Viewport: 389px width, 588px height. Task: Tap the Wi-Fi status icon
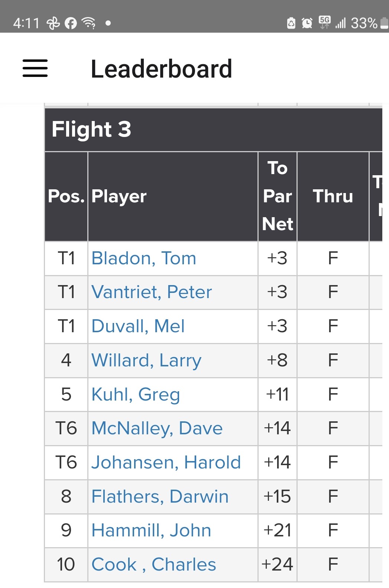88,23
